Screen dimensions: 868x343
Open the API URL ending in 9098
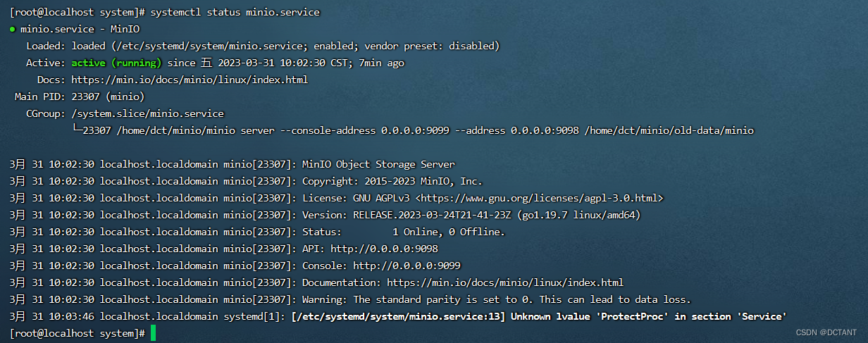384,249
